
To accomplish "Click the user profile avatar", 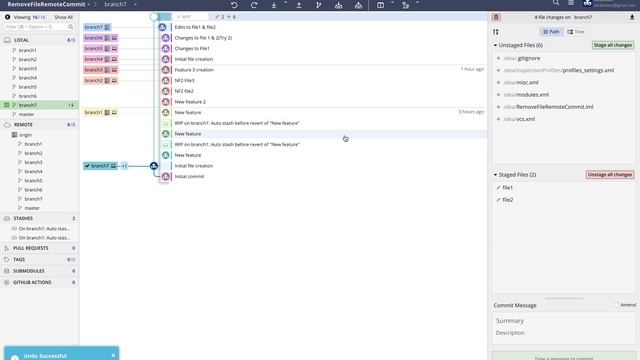I will tap(587, 3).
